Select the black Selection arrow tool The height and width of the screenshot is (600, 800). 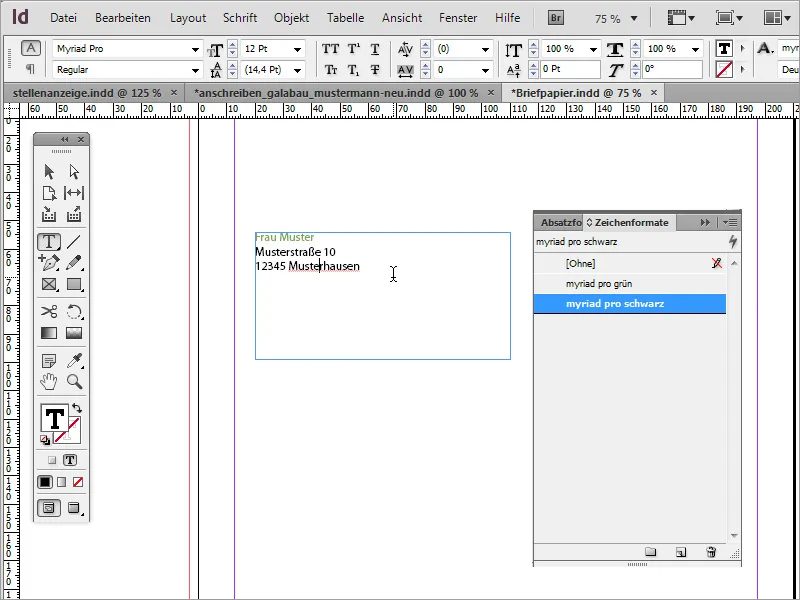pyautogui.click(x=48, y=171)
